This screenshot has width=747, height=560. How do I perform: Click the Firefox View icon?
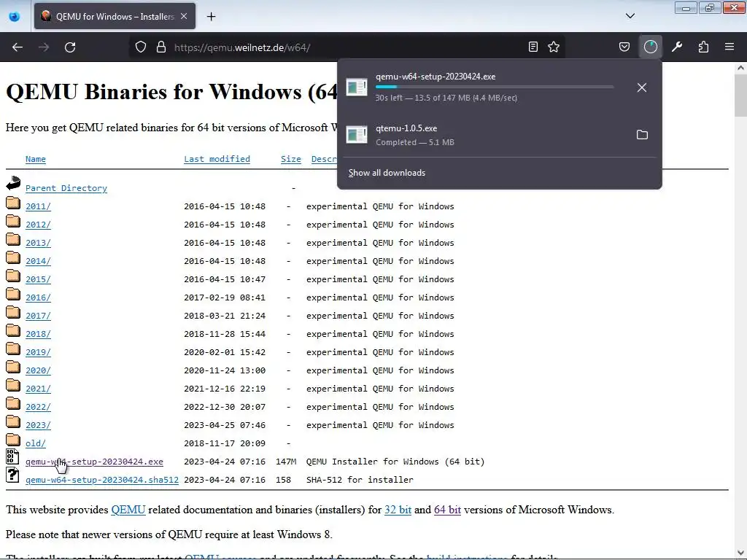[15, 17]
